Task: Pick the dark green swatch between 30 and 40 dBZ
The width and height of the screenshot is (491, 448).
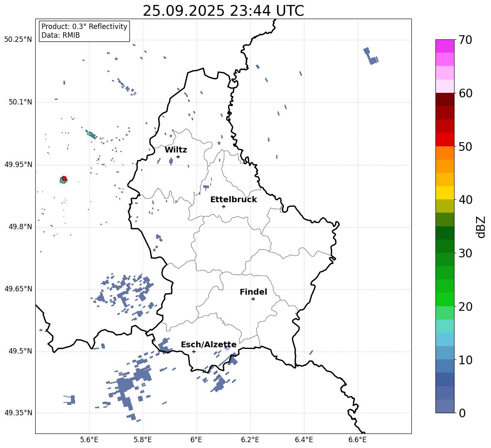Action: click(445, 233)
